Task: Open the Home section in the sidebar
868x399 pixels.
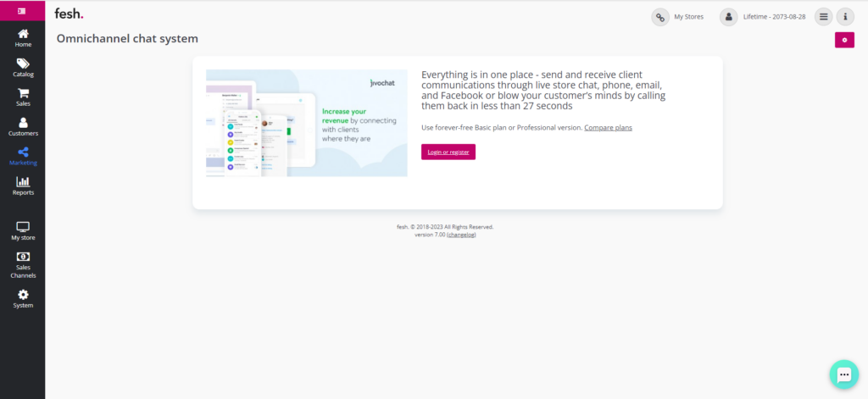Action: pos(23,37)
